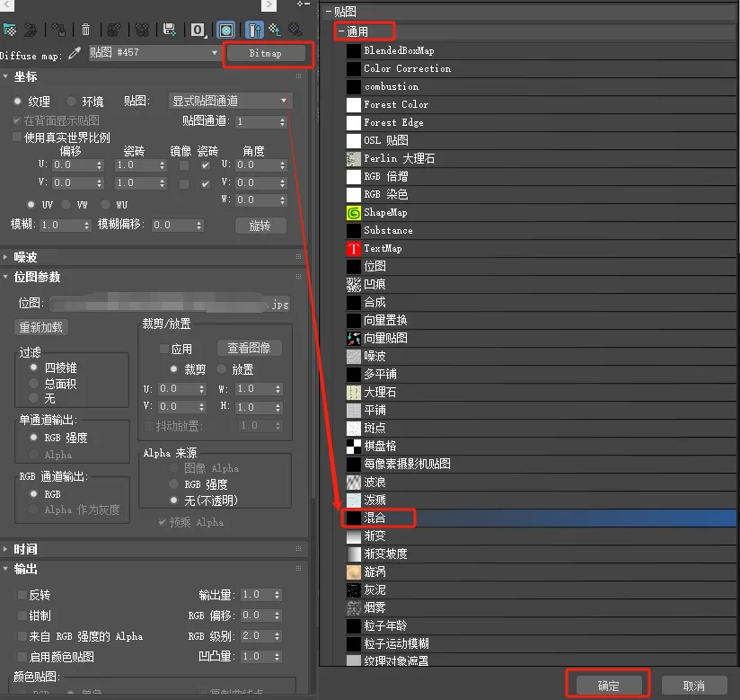Viewport: 740px width, 700px height.
Task: Click the 重新加载 reload button
Action: (x=41, y=327)
